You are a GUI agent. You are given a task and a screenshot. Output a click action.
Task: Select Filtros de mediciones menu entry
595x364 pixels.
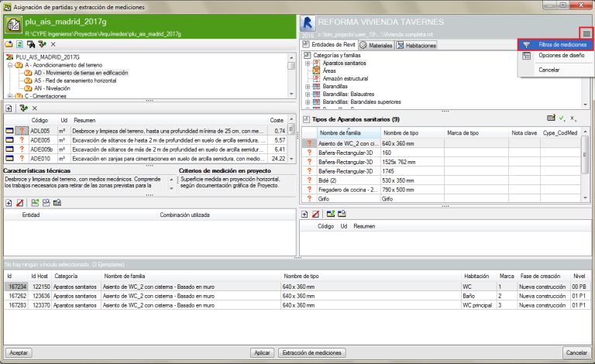[555, 45]
